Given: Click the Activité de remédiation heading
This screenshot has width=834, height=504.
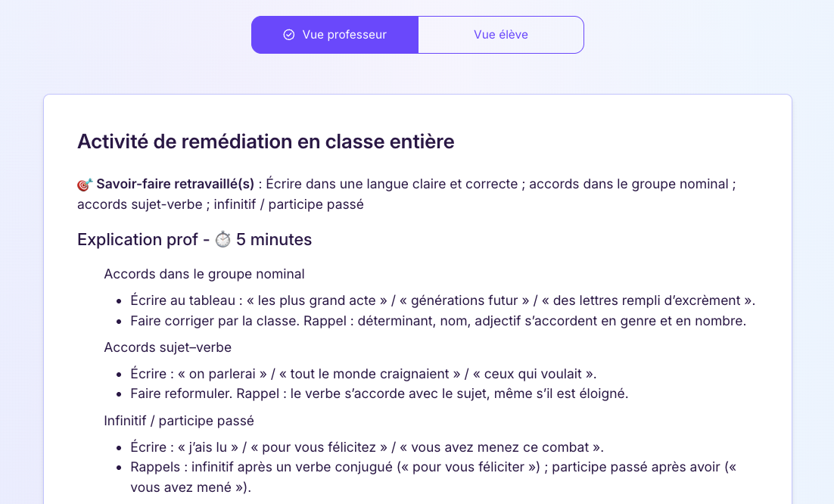Looking at the screenshot, I should click(x=265, y=142).
